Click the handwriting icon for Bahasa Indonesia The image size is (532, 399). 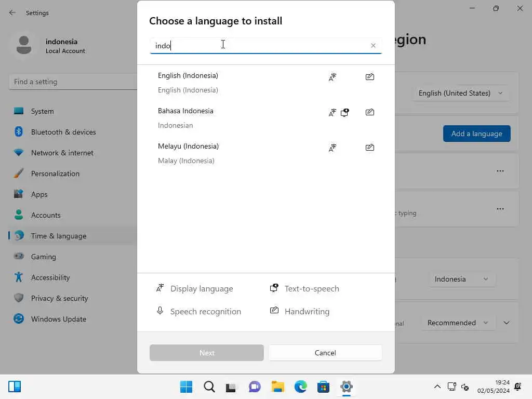[x=369, y=112]
